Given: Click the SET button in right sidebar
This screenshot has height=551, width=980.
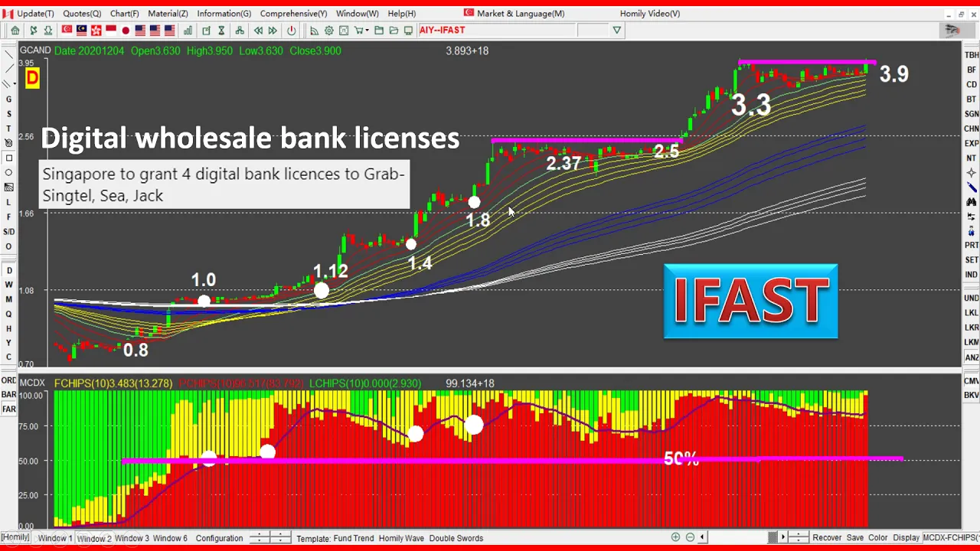Looking at the screenshot, I should click(972, 260).
